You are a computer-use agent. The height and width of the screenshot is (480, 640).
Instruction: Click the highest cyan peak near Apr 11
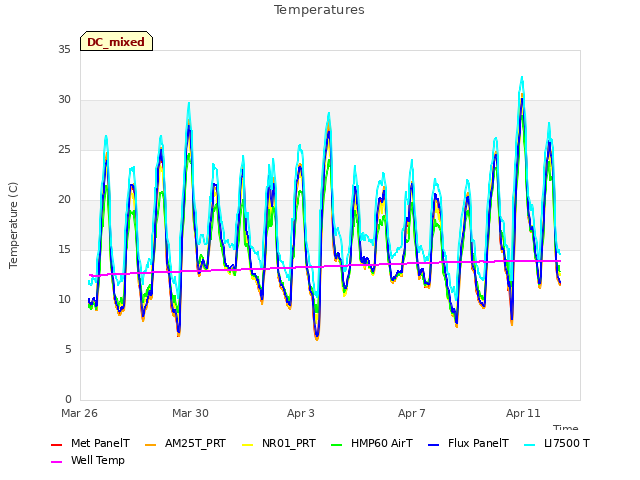522,77
